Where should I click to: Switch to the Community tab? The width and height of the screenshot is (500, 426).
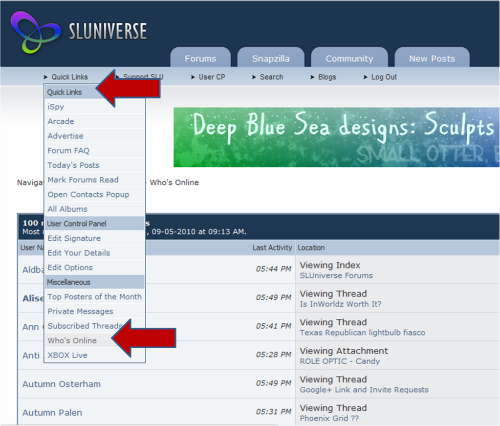tap(349, 57)
